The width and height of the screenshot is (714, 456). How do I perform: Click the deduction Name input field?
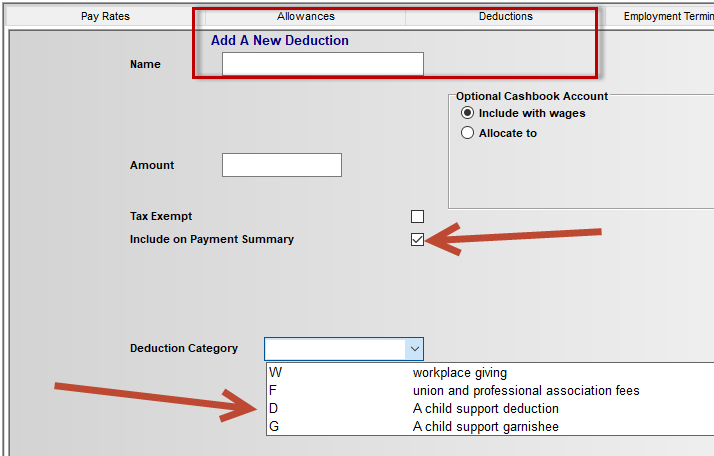tap(322, 64)
